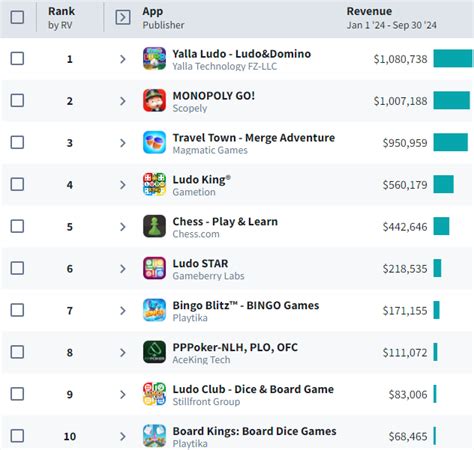The height and width of the screenshot is (450, 474).
Task: Expand the Board Kings row chevron
Action: [123, 436]
